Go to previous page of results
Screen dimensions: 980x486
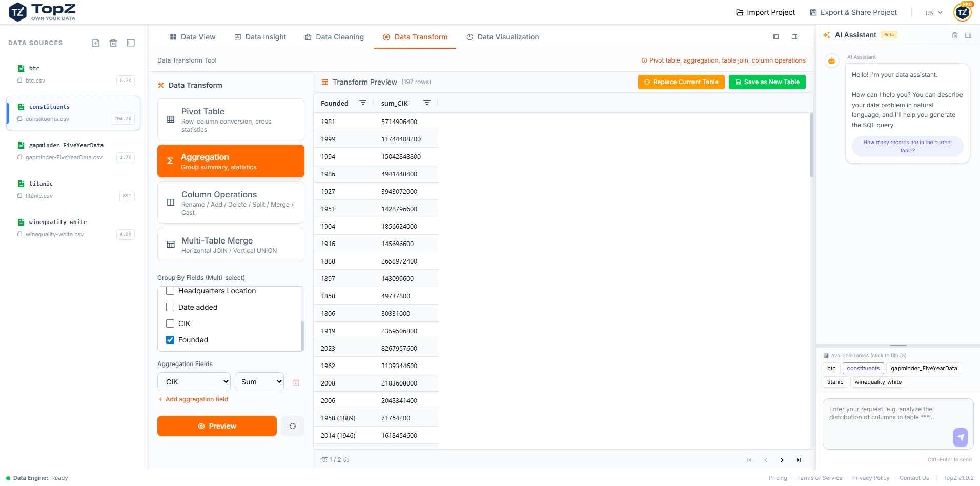766,460
